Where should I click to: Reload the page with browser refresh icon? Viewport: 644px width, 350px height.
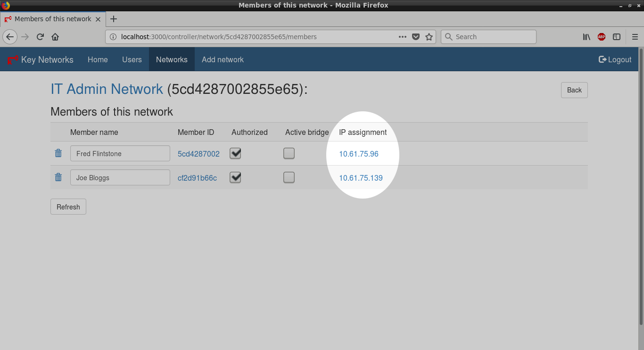[x=41, y=37]
